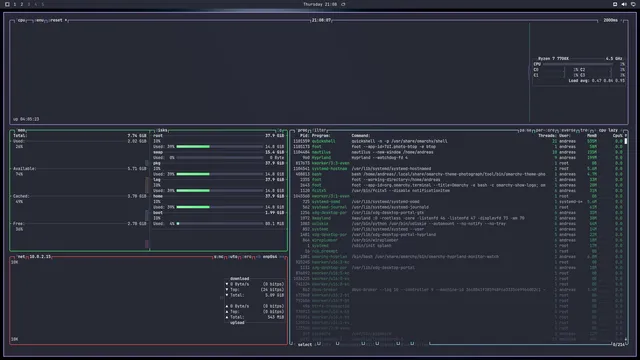The height and width of the screenshot is (360, 640).
Task: Click the update indicator icon beside the clock
Action: 343,4
